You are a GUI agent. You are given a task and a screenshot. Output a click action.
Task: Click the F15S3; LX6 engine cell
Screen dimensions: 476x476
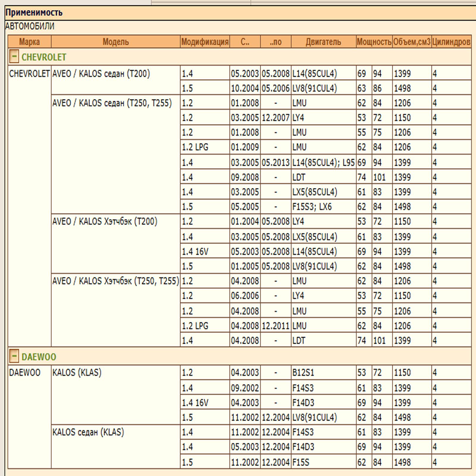312,206
